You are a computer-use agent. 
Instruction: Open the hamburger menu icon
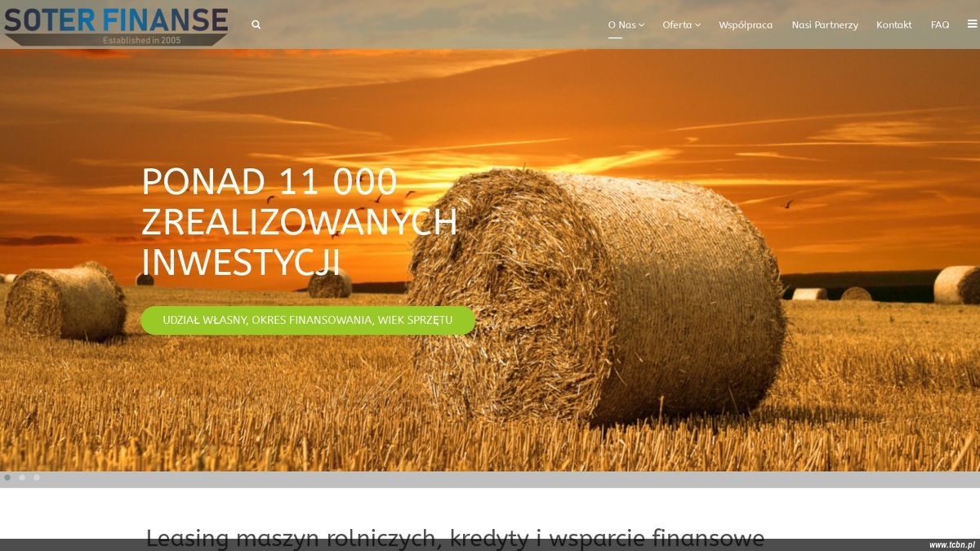972,24
